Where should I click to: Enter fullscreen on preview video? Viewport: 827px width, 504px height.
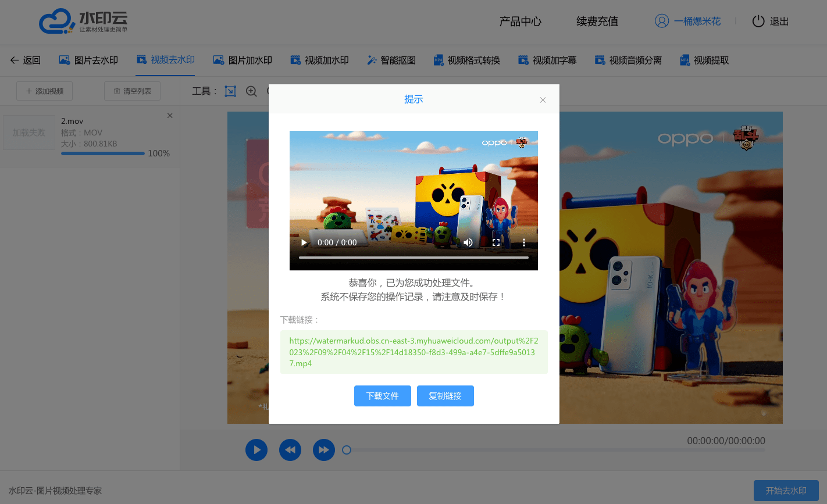496,242
